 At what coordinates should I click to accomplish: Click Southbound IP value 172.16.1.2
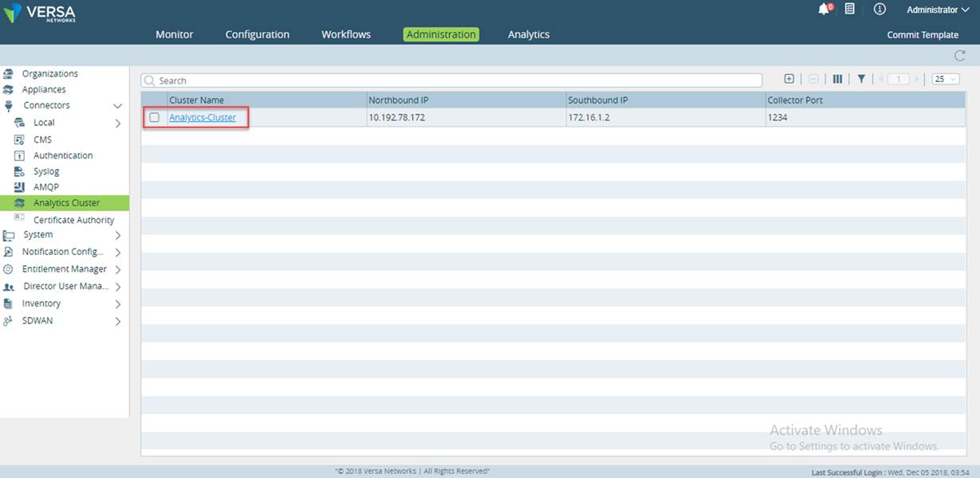pyautogui.click(x=589, y=117)
